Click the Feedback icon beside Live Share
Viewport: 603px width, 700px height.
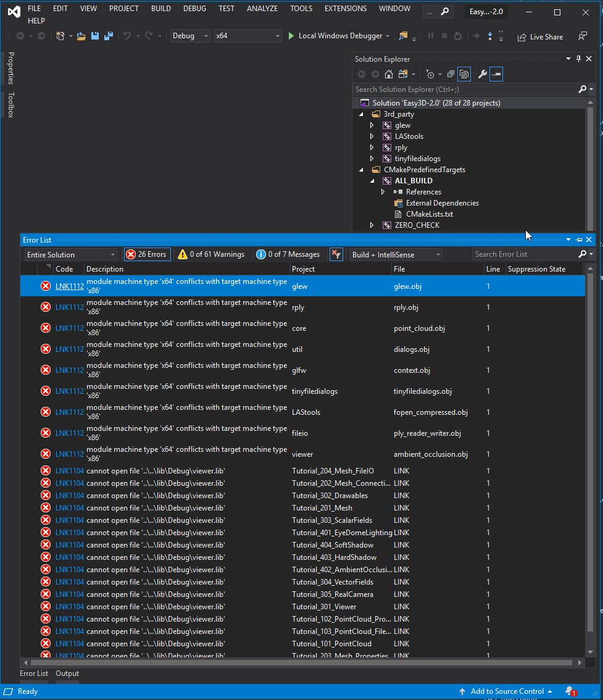(x=583, y=36)
